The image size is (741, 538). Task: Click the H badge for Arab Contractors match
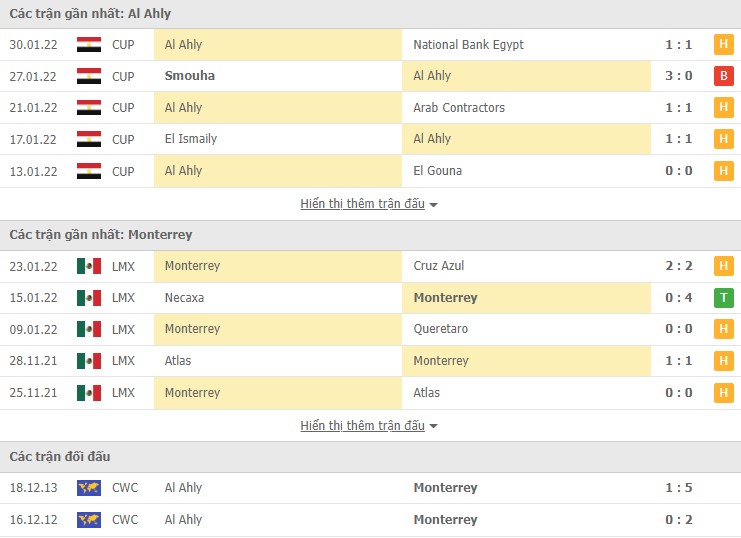pyautogui.click(x=723, y=108)
